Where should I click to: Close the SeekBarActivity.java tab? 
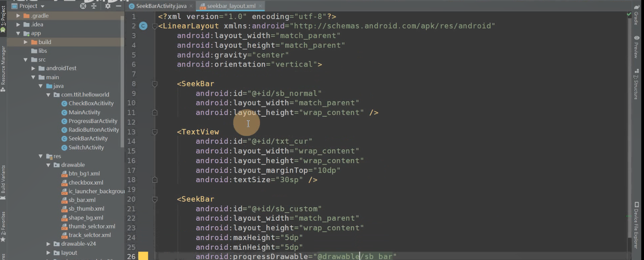coord(191,6)
